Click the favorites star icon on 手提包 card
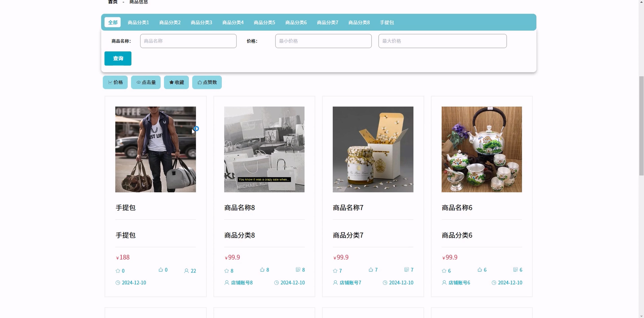 click(118, 271)
